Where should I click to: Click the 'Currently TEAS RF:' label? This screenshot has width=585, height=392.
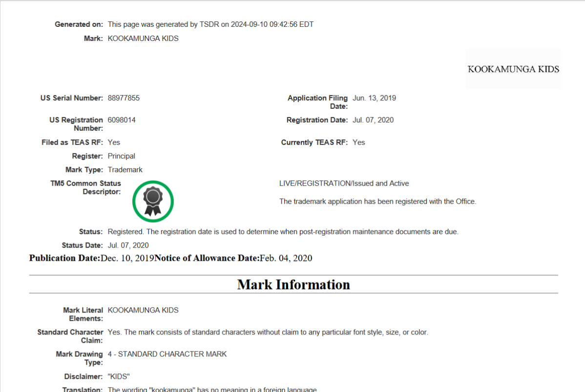coord(314,143)
